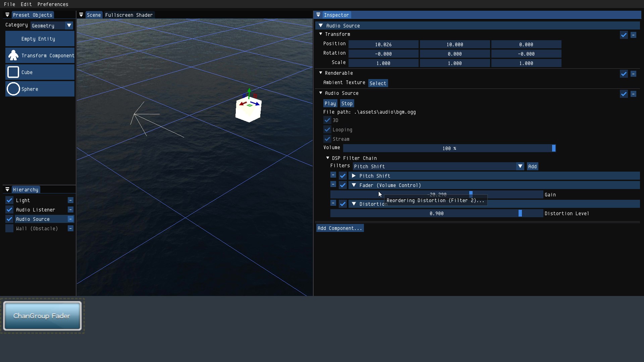Click the Transform Component person icon

[13, 55]
